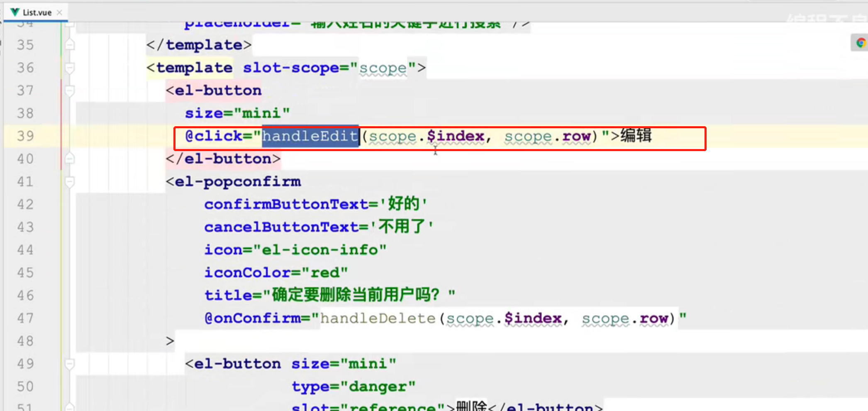Click the selected handleEdit method name
The image size is (868, 411).
(310, 136)
